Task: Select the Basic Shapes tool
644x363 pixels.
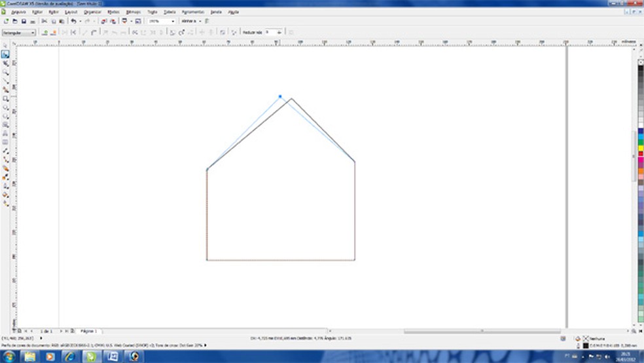Action: pyautogui.click(x=5, y=124)
